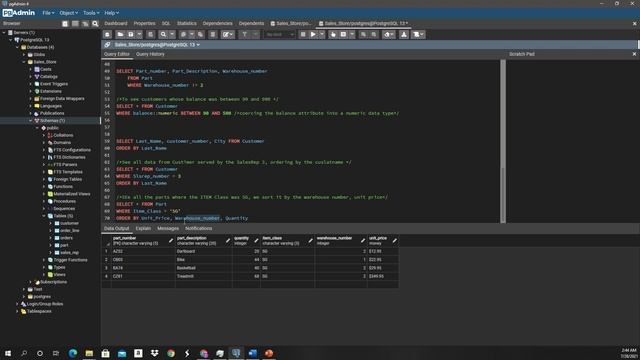Open the Tools menu
Viewport: 640px width, 360px height.
[x=91, y=13]
